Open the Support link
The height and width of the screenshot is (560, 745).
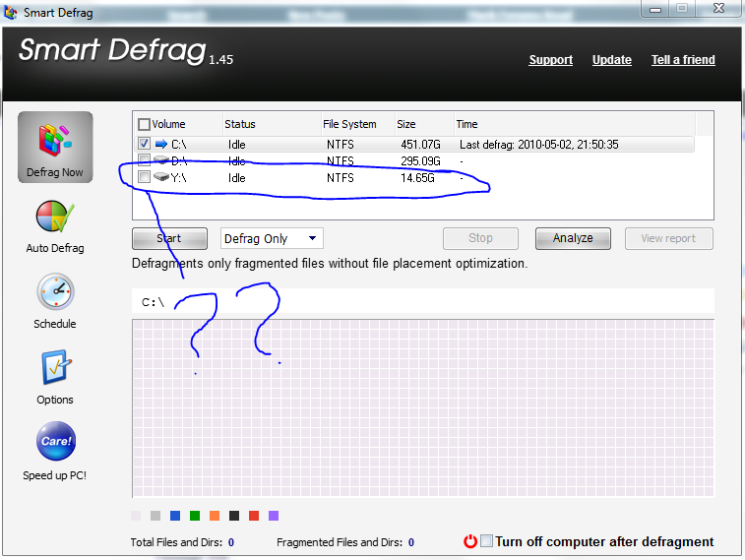[x=551, y=60]
